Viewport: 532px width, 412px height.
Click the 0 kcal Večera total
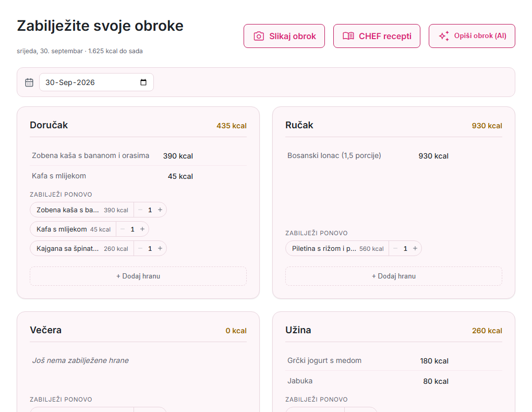point(236,331)
